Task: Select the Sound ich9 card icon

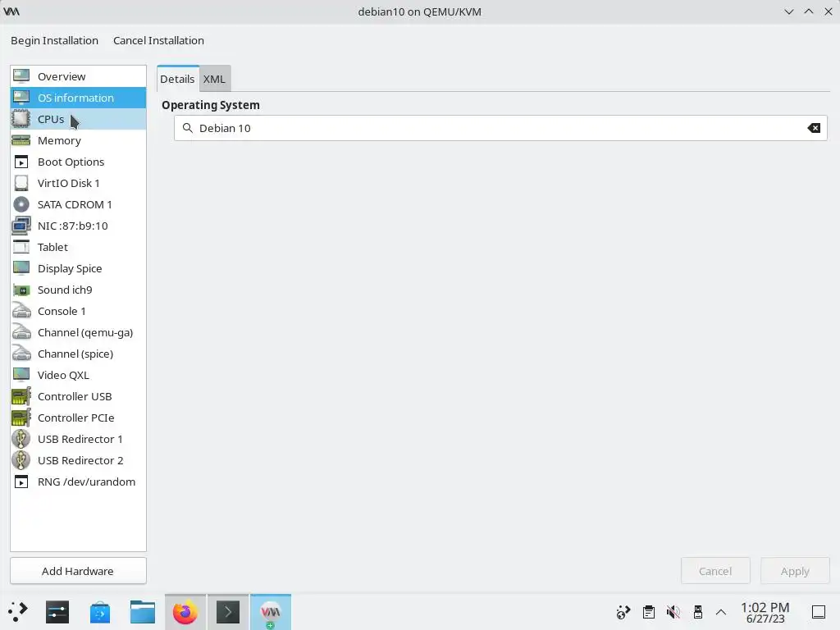Action: coord(21,290)
